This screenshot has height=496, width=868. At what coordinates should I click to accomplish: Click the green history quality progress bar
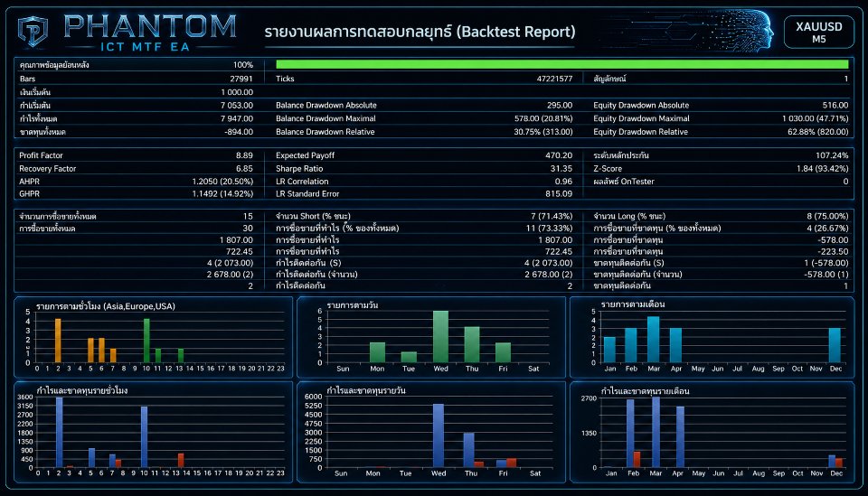[x=561, y=65]
